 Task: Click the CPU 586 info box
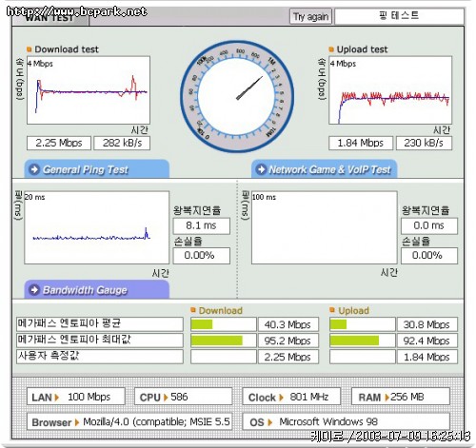184,397
